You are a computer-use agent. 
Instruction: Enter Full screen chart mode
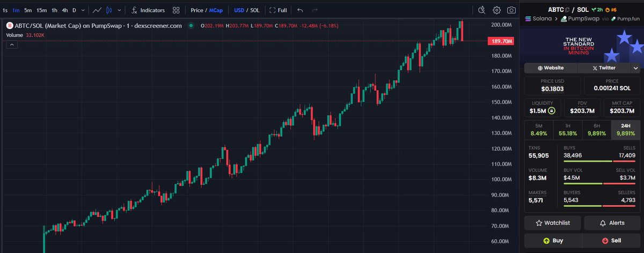point(278,10)
